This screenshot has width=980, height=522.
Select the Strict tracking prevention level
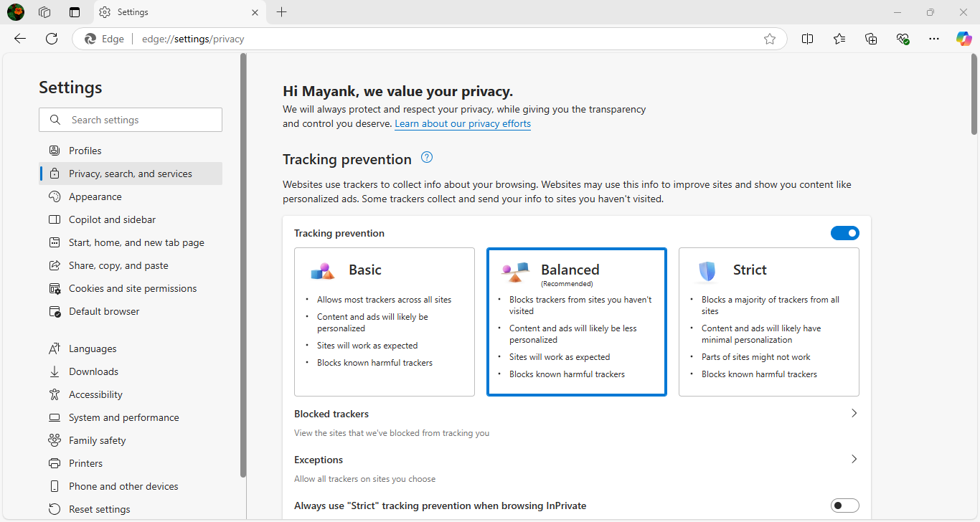768,321
